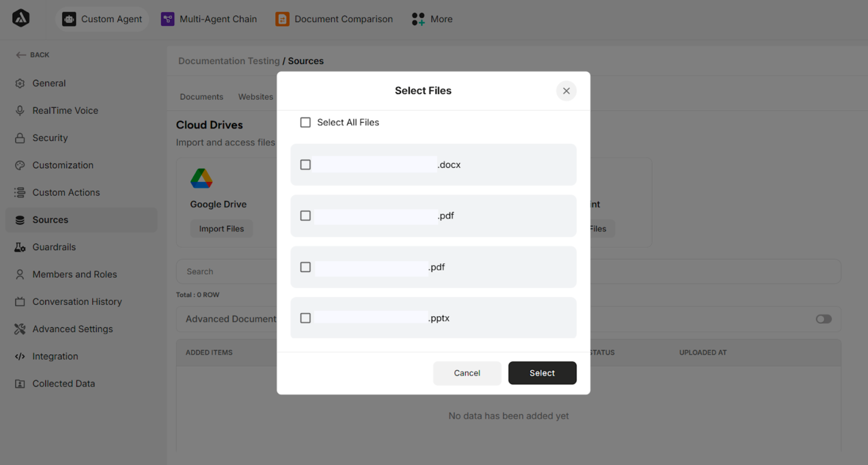
Task: Open the Multi-Agent Chain tool
Action: pyautogui.click(x=209, y=19)
